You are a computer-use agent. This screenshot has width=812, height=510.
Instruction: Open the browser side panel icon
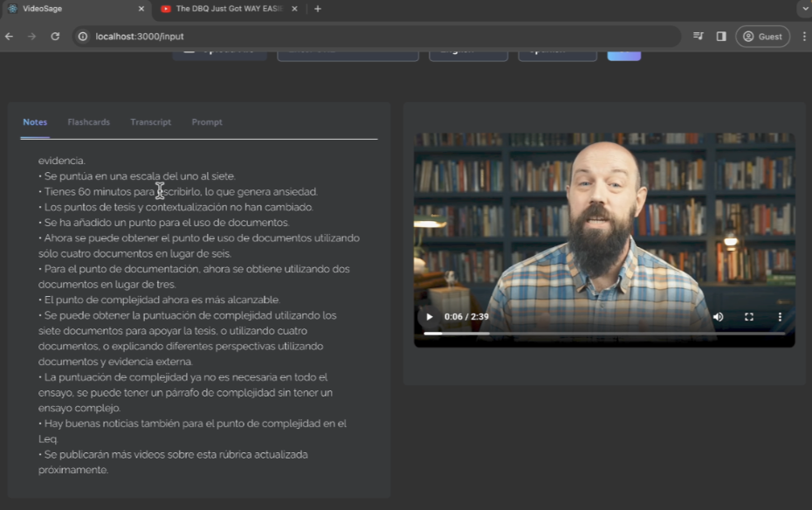point(721,37)
